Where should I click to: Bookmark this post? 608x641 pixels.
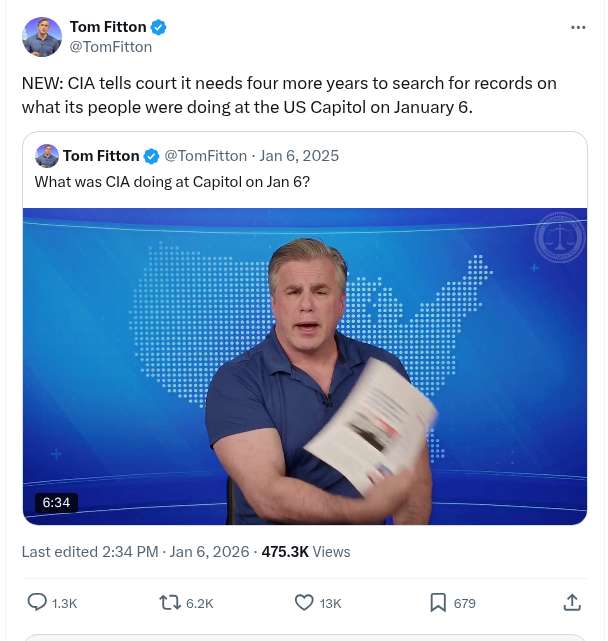(x=438, y=602)
